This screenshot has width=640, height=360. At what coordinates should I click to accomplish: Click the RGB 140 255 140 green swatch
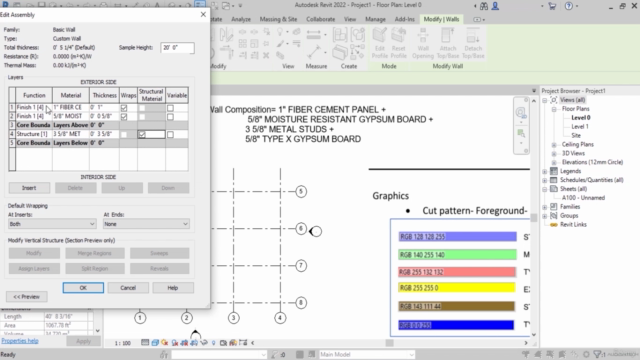pos(458,255)
